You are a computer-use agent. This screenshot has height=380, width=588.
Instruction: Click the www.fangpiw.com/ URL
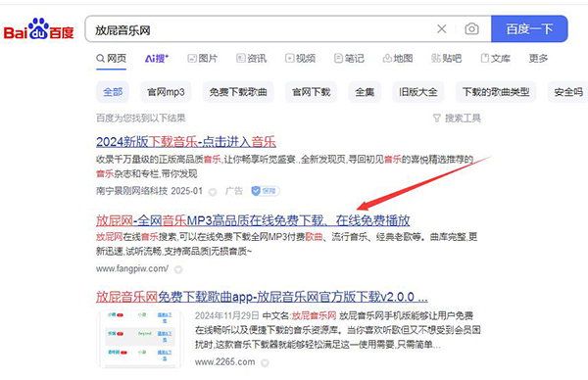coord(132,268)
